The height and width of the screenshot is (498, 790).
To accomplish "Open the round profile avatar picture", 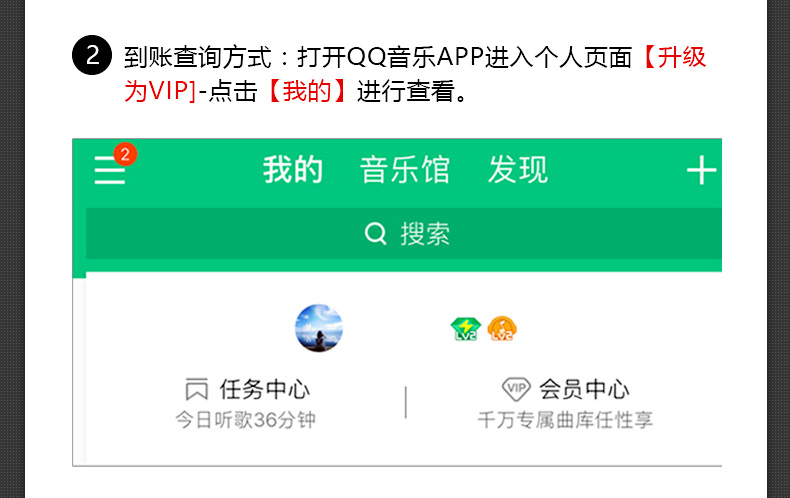I will click(318, 328).
